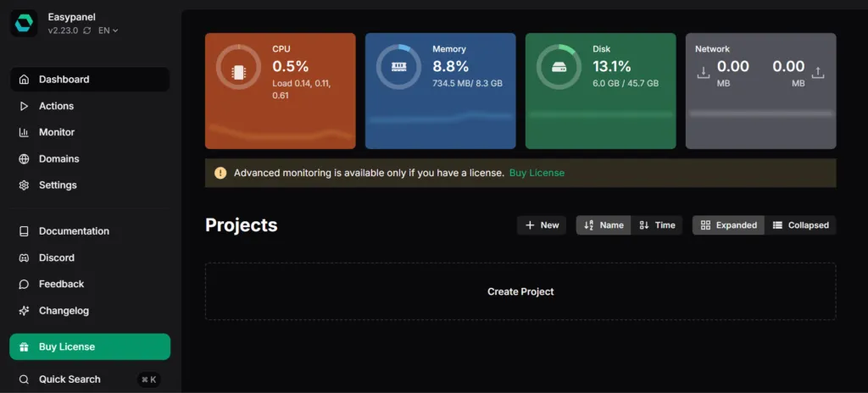Open Settings from the sidebar

pos(90,185)
